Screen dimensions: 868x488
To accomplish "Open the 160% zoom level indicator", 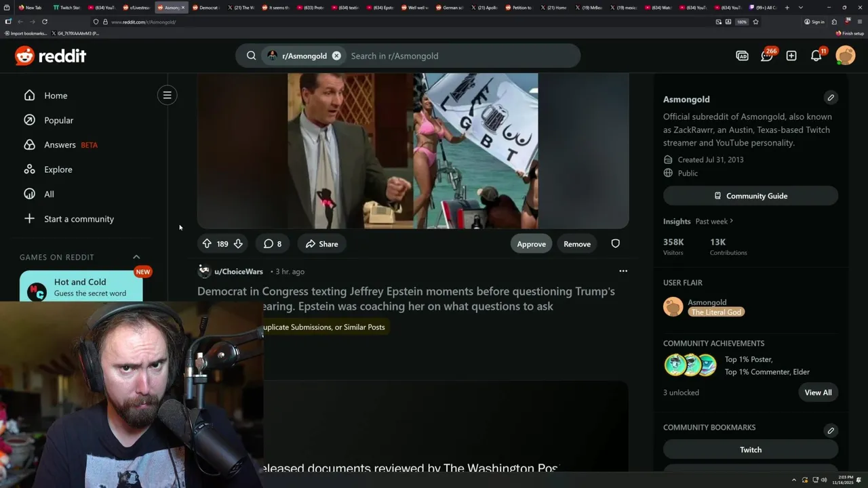I will point(742,22).
